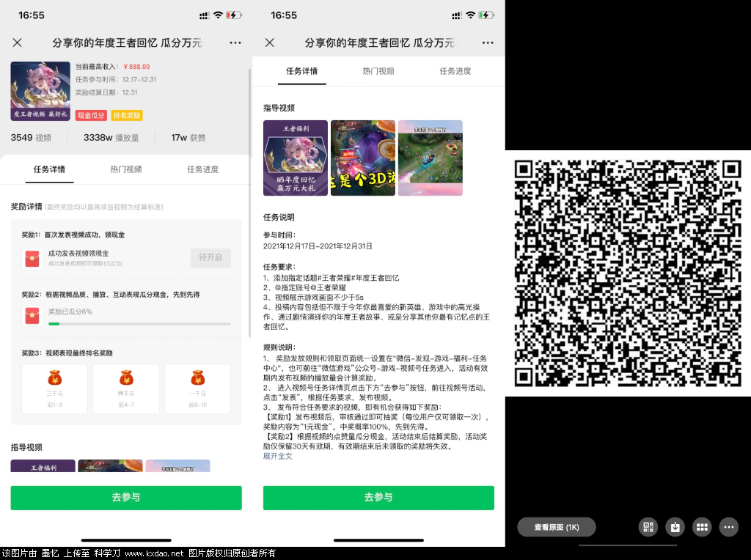Tap the 任务说明 heading on the middle screen
This screenshot has width=751, height=560.
tap(279, 217)
